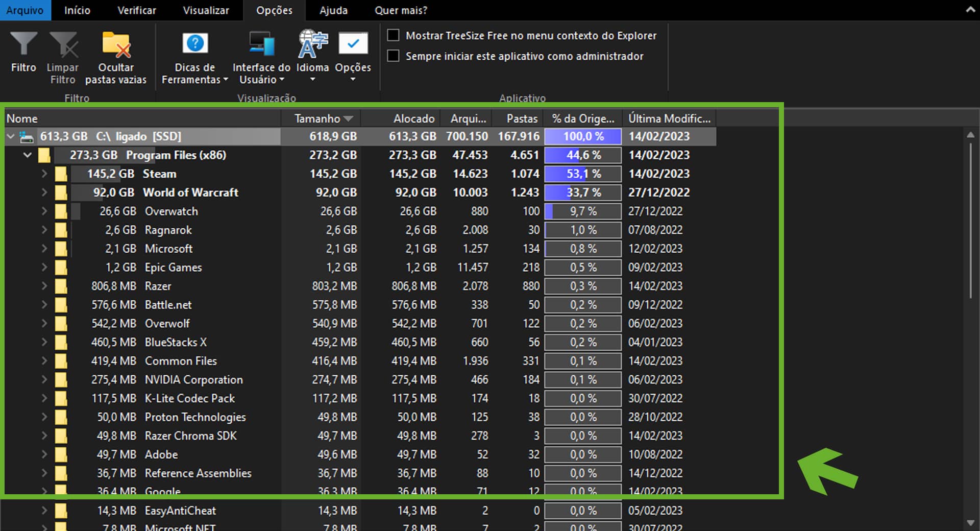
Task: Click the 53,1 % bar for Steam
Action: pyautogui.click(x=583, y=174)
